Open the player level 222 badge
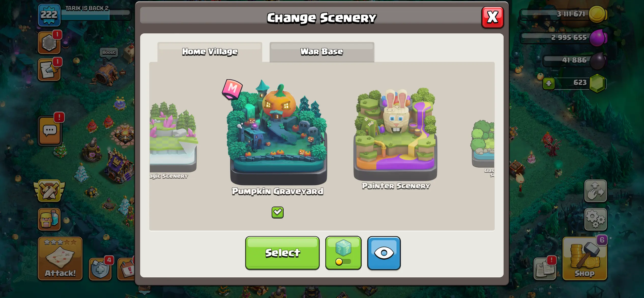The width and height of the screenshot is (644, 298). (49, 15)
